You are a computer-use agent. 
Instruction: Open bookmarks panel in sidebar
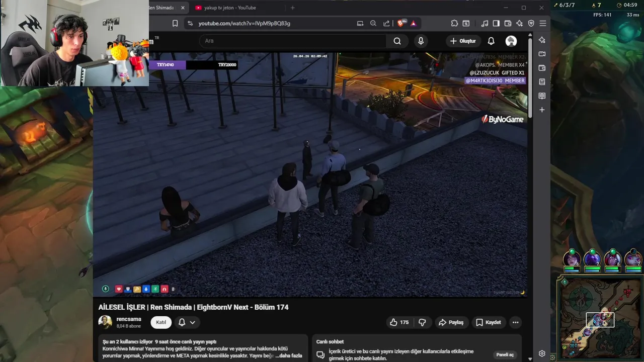click(542, 81)
